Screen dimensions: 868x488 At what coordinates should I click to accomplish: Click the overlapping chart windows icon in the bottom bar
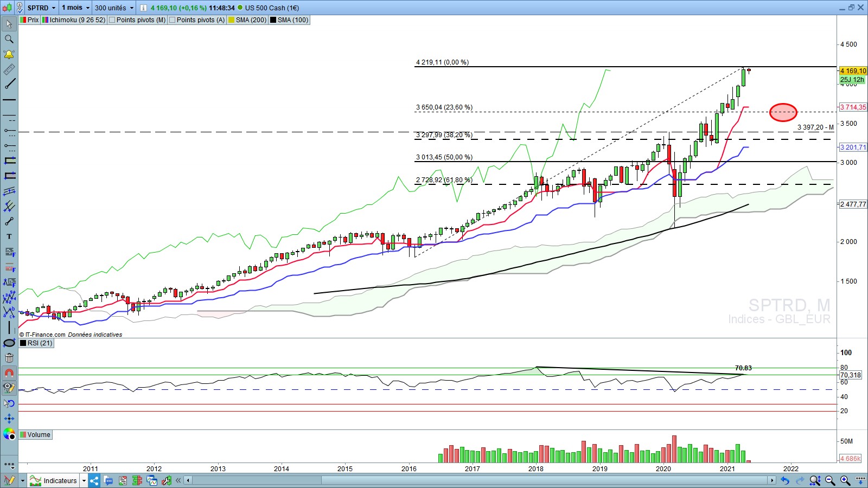pos(151,480)
